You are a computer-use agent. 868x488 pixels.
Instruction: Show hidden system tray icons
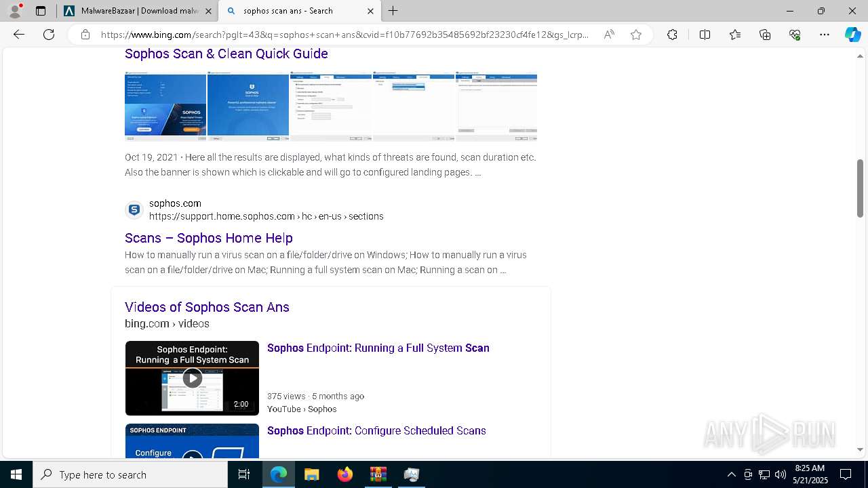[x=731, y=474]
